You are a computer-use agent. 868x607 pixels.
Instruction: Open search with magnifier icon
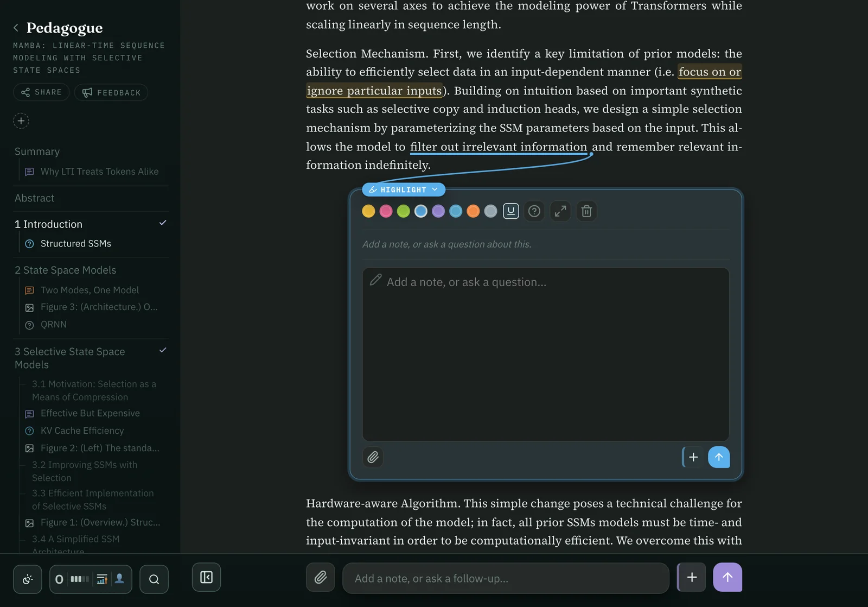coord(154,579)
